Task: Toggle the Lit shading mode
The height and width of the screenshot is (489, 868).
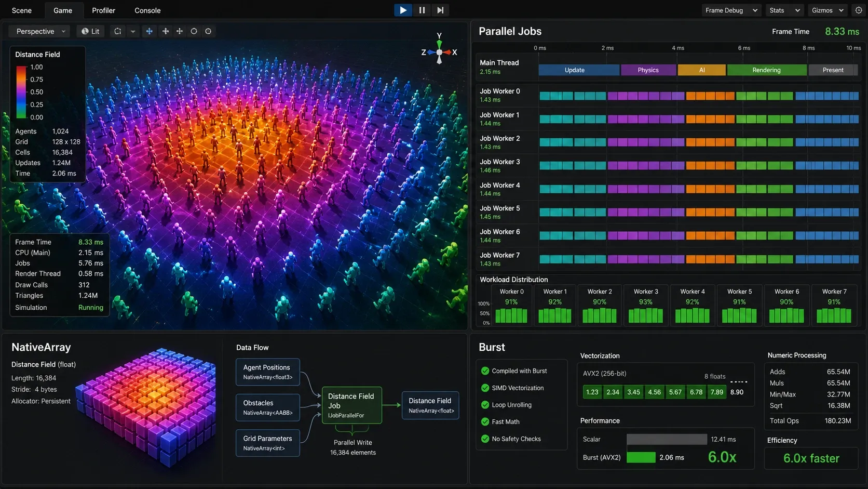Action: [x=90, y=31]
